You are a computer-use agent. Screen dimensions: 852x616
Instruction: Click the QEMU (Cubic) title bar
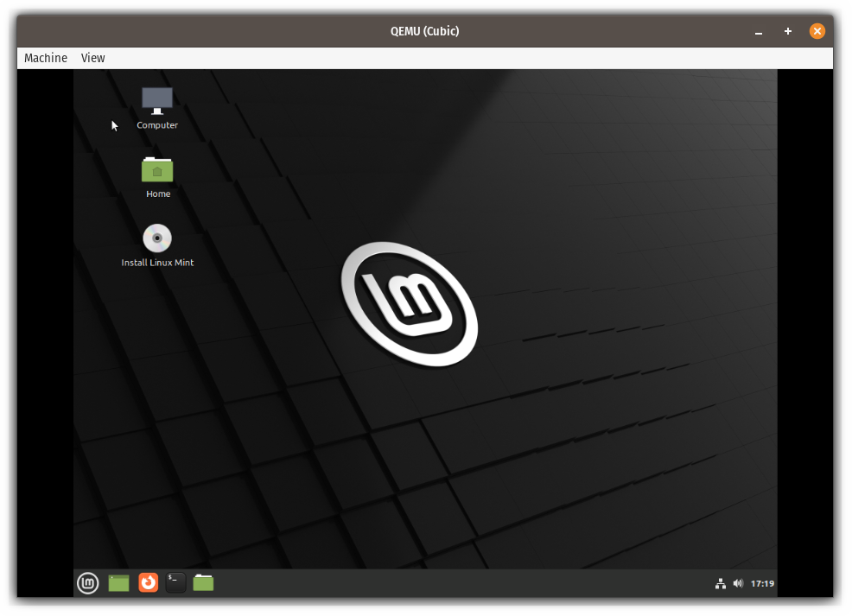click(423, 31)
